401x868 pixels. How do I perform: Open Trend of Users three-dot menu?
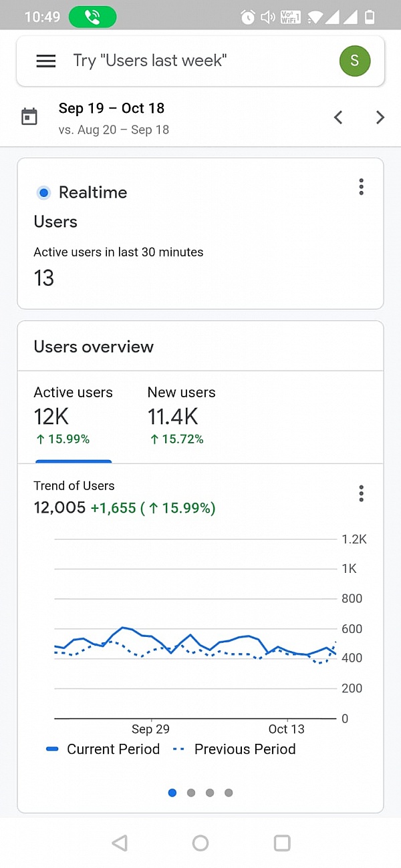tap(361, 493)
